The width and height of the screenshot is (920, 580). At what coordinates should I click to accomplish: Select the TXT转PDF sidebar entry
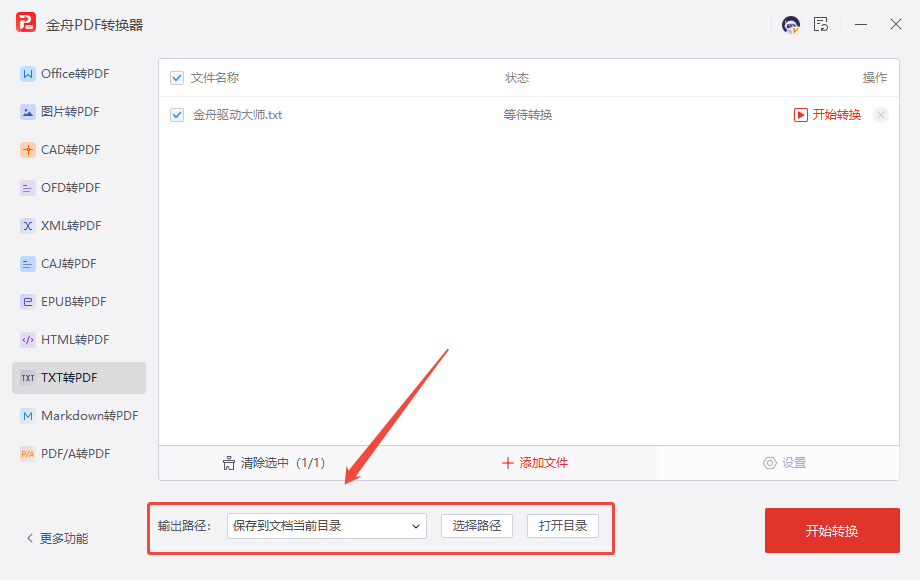pyautogui.click(x=79, y=378)
